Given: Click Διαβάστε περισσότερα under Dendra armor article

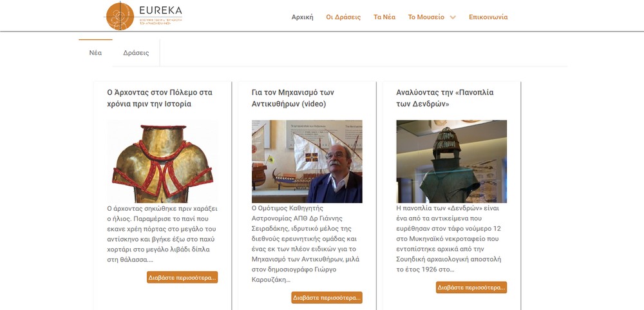Looking at the screenshot, I should coord(471,287).
